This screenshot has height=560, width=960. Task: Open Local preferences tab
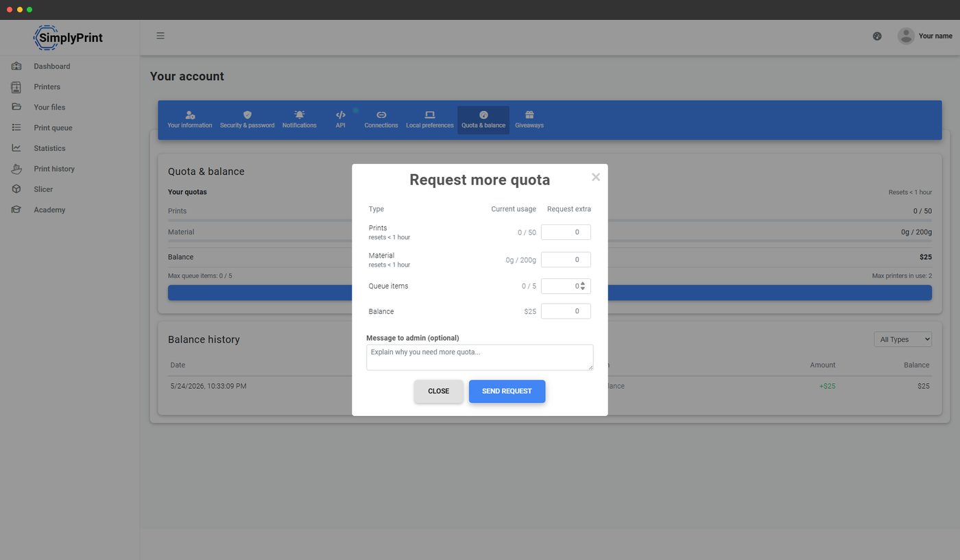pos(430,120)
